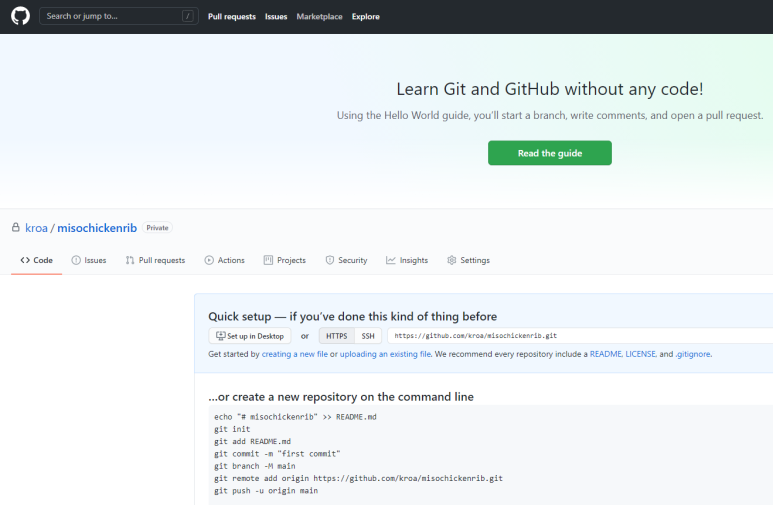
Task: Switch to the repository Issues tab
Action: (89, 260)
